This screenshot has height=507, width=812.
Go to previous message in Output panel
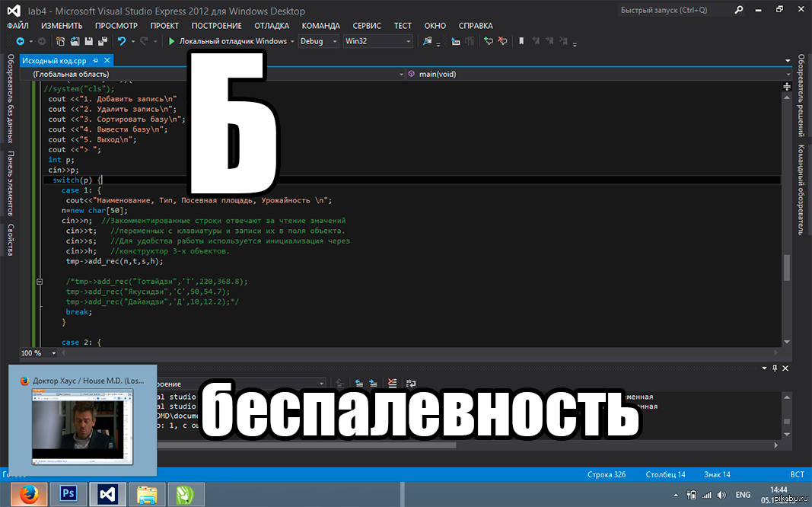point(359,383)
